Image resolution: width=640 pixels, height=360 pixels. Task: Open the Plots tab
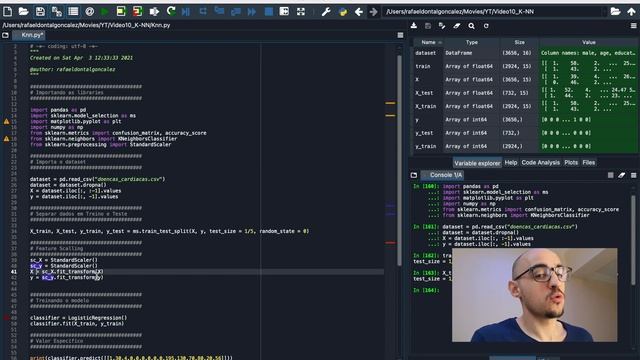(571, 162)
